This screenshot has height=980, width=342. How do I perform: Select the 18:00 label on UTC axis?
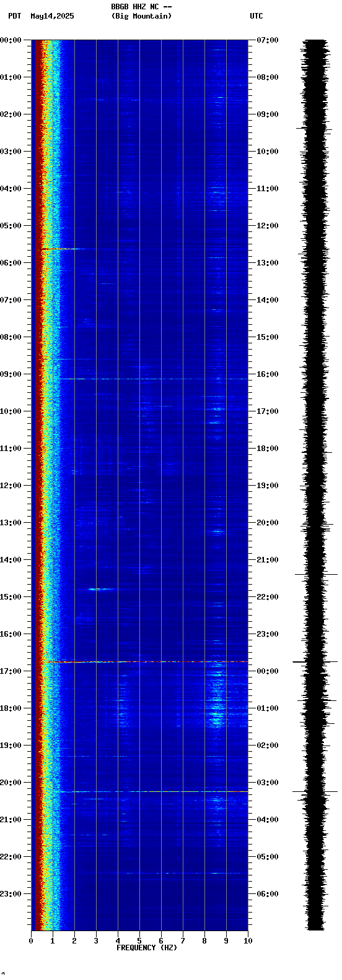(x=268, y=449)
